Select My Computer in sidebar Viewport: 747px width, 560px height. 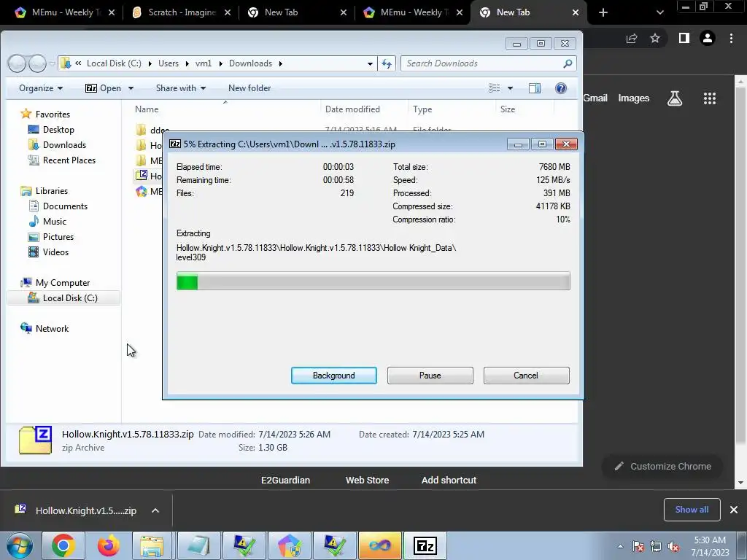[x=63, y=283]
